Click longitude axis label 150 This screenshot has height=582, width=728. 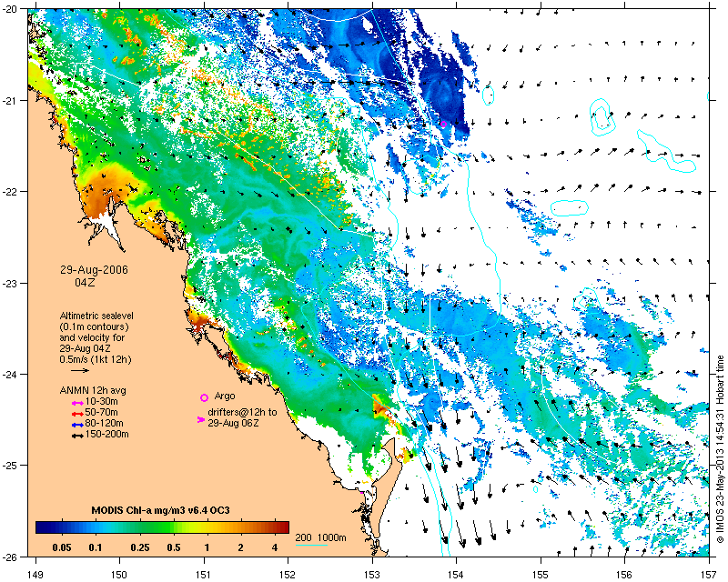[119, 575]
